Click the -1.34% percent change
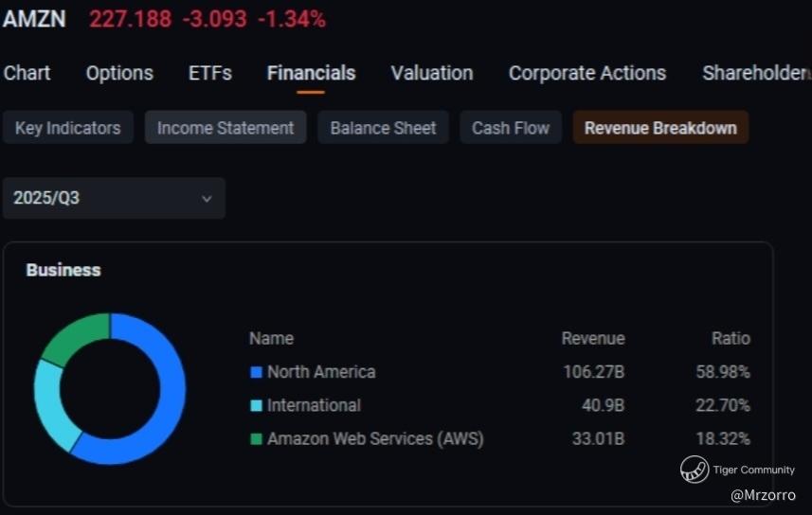The width and height of the screenshot is (812, 515). [292, 19]
